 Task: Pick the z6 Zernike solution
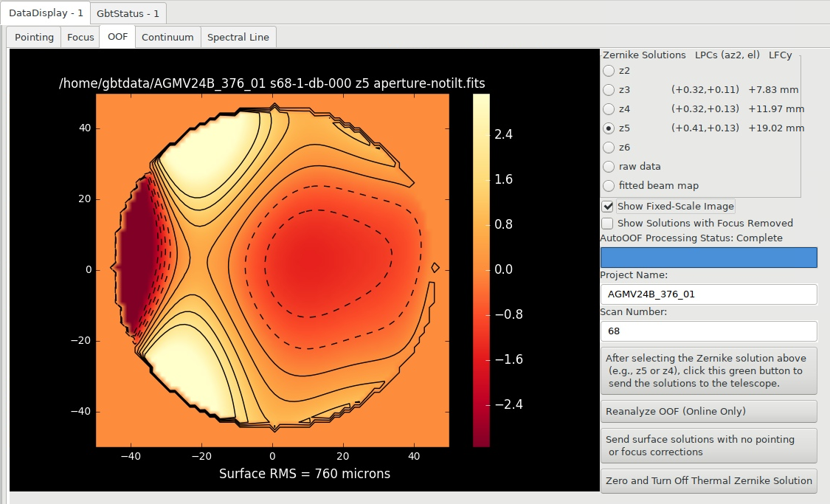pyautogui.click(x=609, y=147)
